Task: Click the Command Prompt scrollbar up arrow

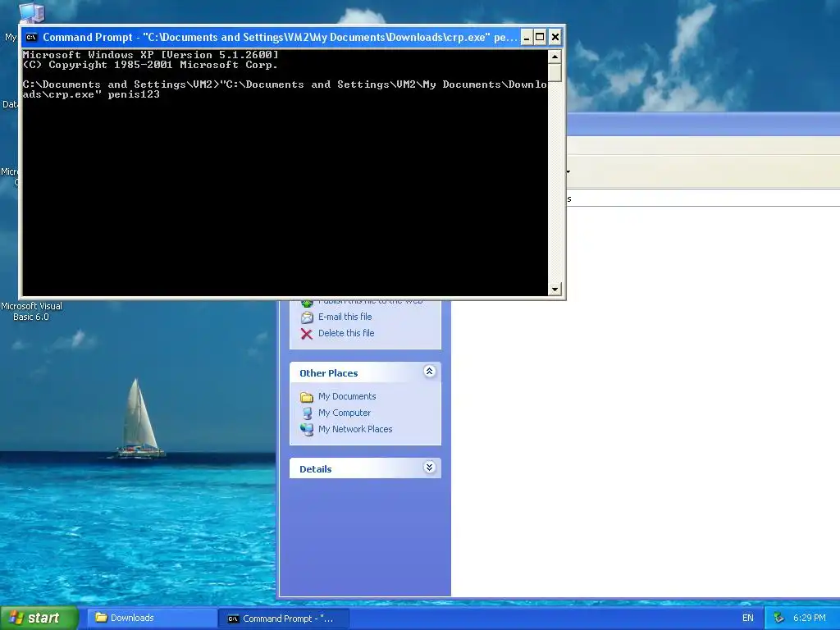Action: pyautogui.click(x=555, y=57)
